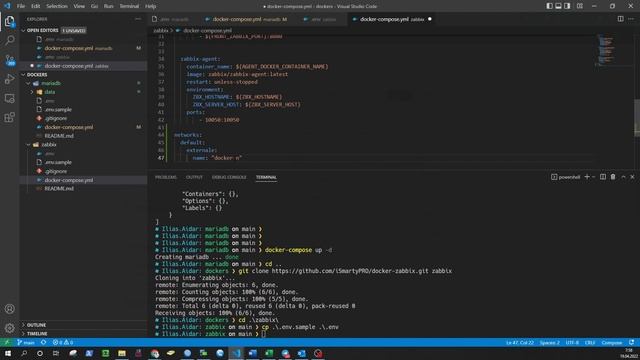
Task: Switch to the Output panel tab
Action: pos(194,177)
